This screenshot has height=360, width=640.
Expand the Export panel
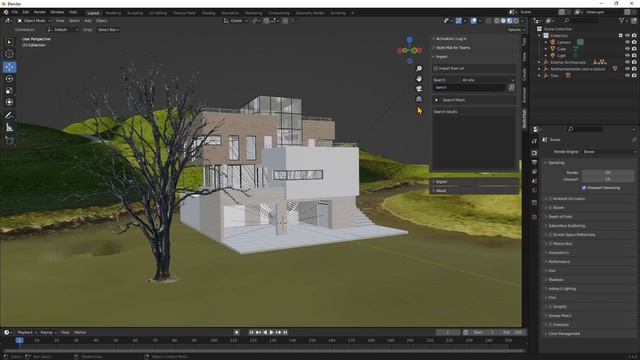[441, 182]
